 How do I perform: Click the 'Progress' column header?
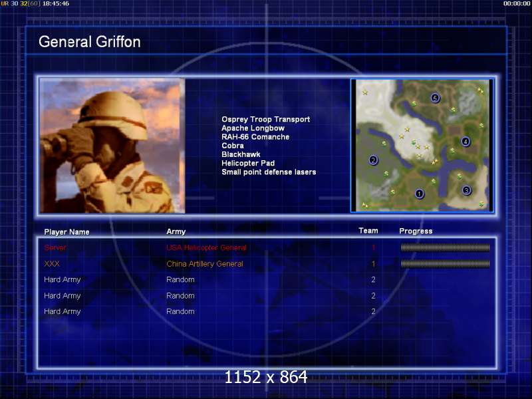(x=416, y=231)
